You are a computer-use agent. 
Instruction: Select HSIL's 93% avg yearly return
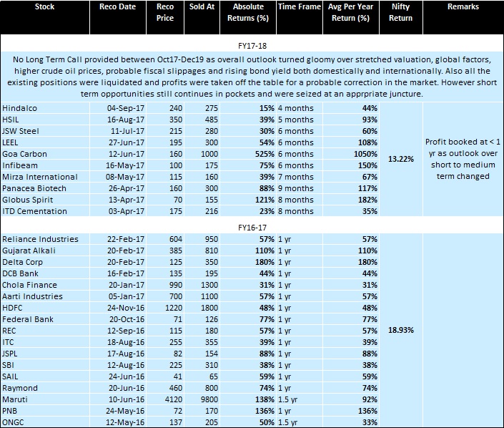370,120
